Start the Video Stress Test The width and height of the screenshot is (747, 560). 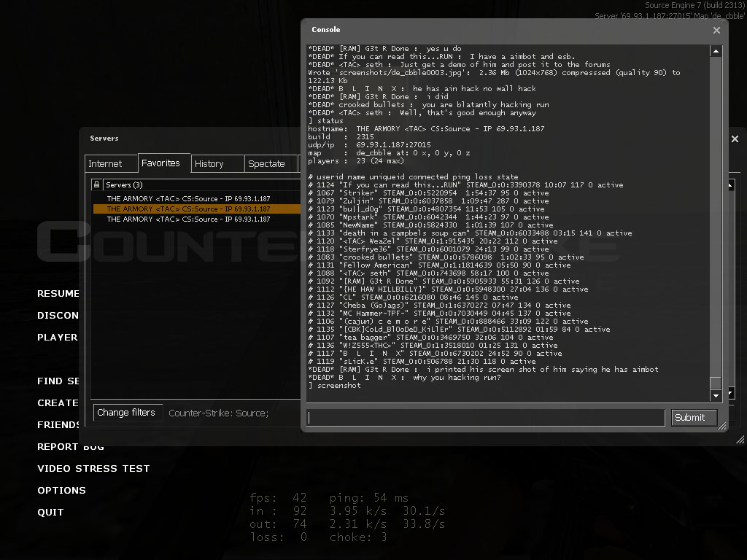tap(93, 469)
